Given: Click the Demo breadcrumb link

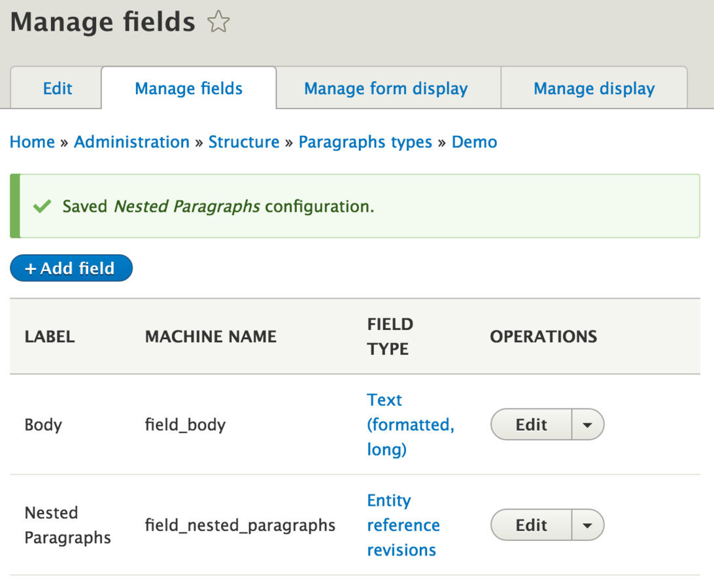Looking at the screenshot, I should click(x=474, y=142).
